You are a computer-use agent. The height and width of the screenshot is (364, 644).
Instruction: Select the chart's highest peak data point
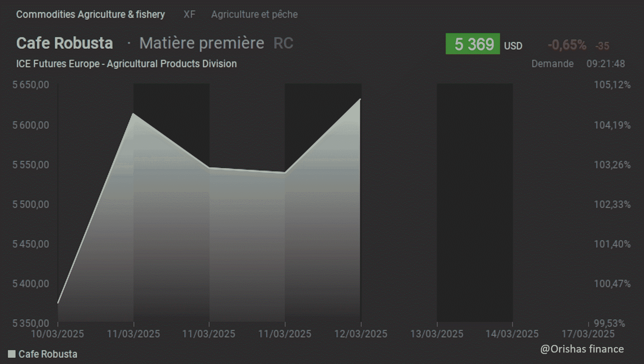click(360, 99)
